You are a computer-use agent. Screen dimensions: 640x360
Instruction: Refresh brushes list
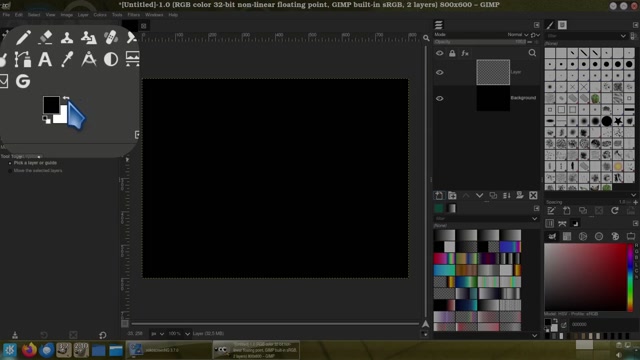[x=615, y=211]
